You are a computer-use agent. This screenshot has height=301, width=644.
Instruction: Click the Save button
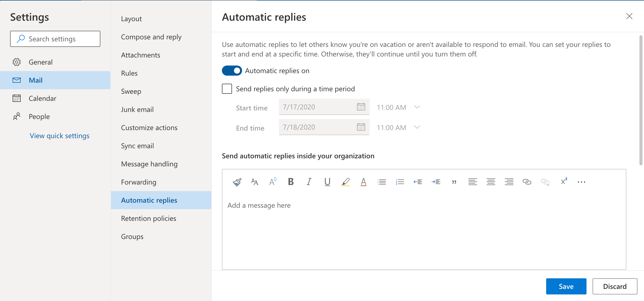coord(566,286)
